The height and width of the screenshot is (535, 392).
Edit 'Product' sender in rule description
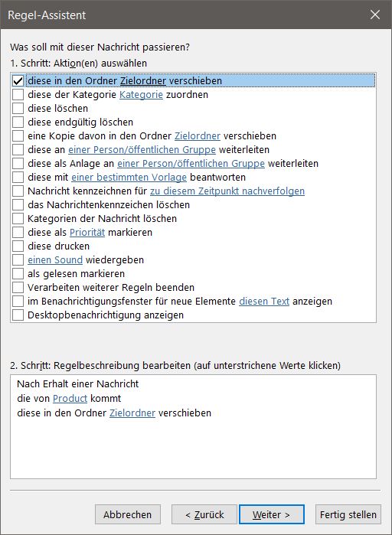(70, 399)
